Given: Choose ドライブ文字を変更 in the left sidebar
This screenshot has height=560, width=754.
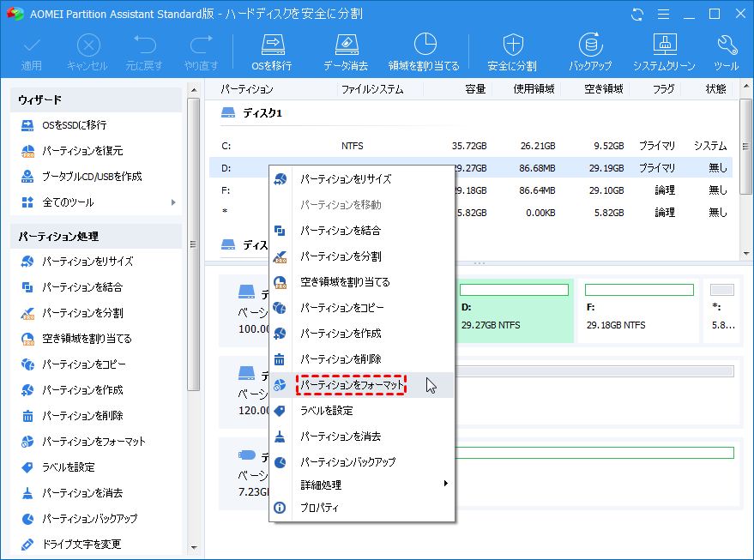Looking at the screenshot, I should coord(96,545).
